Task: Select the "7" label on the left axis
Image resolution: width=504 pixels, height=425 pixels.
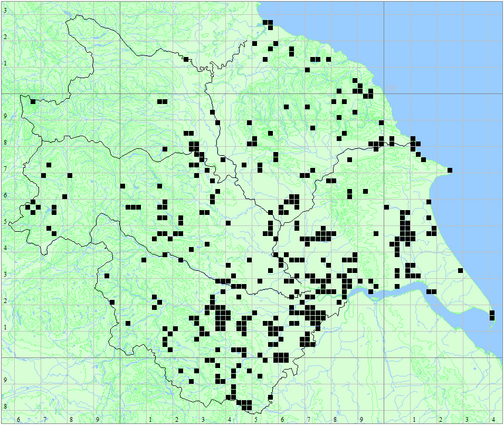Action: pos(5,169)
